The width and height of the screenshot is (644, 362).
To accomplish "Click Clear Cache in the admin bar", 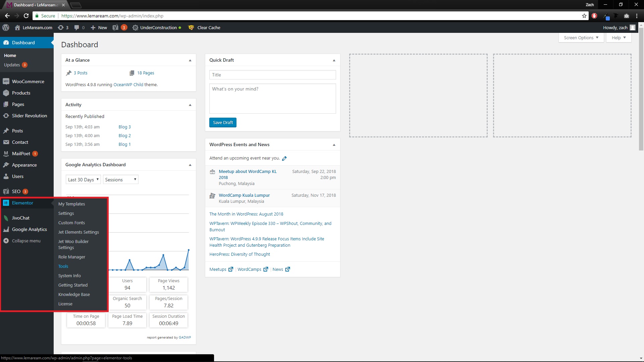I will point(204,28).
